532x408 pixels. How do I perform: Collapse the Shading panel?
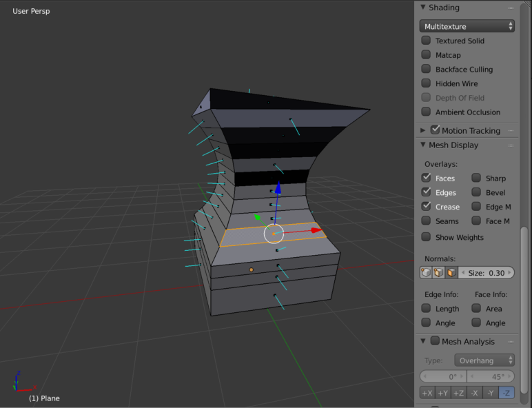coord(423,7)
